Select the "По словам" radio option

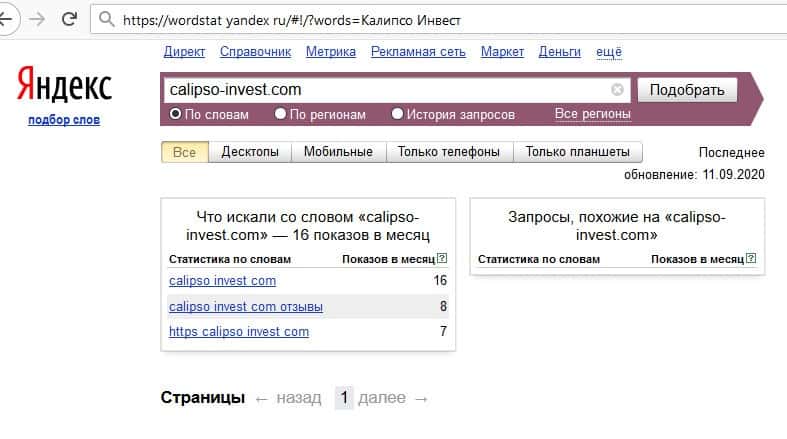176,114
